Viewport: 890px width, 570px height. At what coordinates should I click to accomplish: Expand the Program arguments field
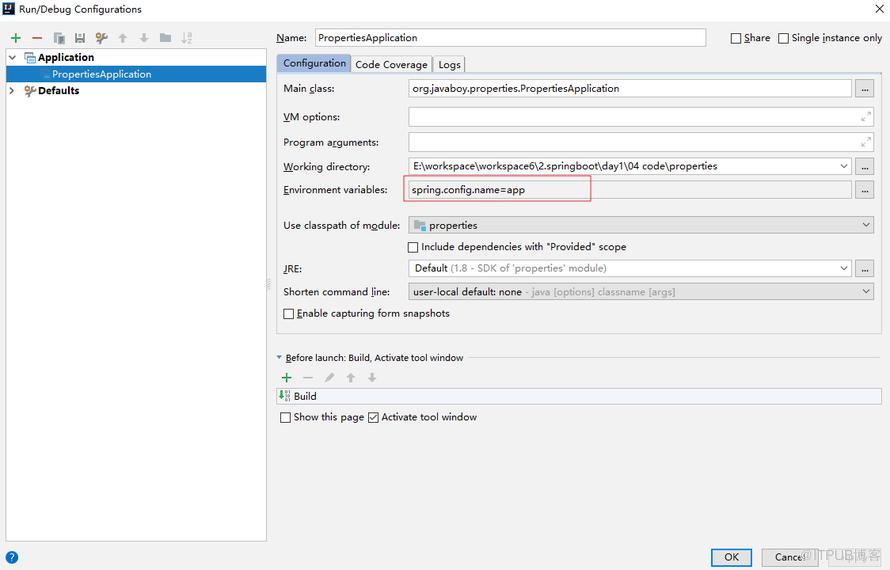tap(866, 142)
